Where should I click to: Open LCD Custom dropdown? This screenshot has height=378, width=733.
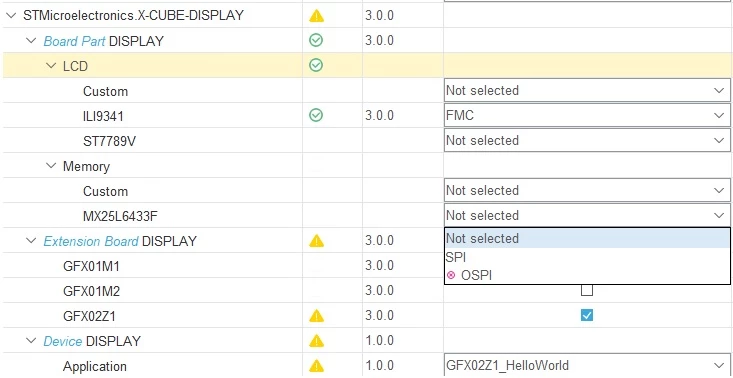point(587,90)
